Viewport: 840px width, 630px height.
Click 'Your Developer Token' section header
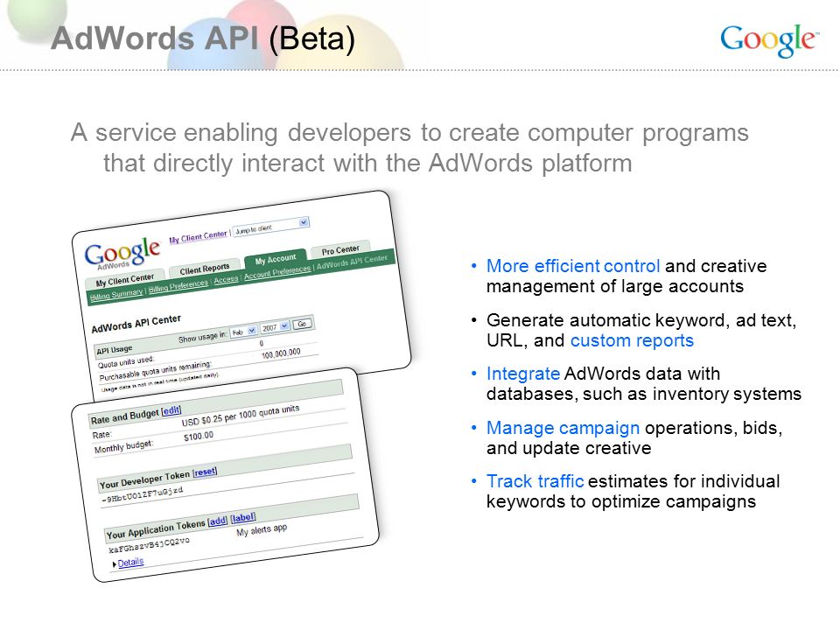pos(144,480)
